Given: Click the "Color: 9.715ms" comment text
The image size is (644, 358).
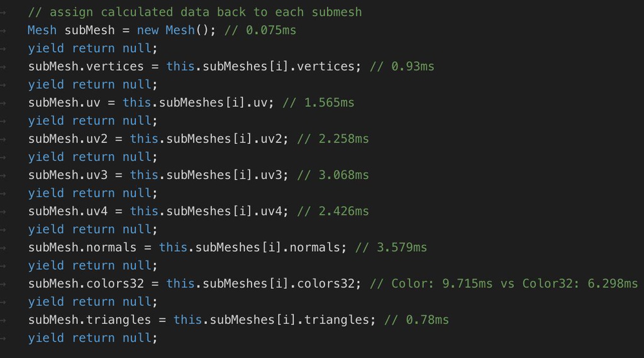Looking at the screenshot, I should point(441,283).
